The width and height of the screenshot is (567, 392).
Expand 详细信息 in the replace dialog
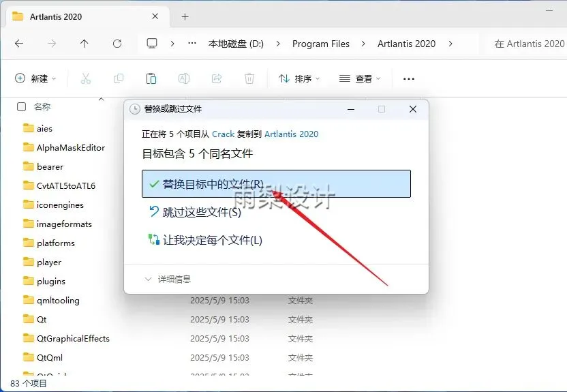point(168,280)
